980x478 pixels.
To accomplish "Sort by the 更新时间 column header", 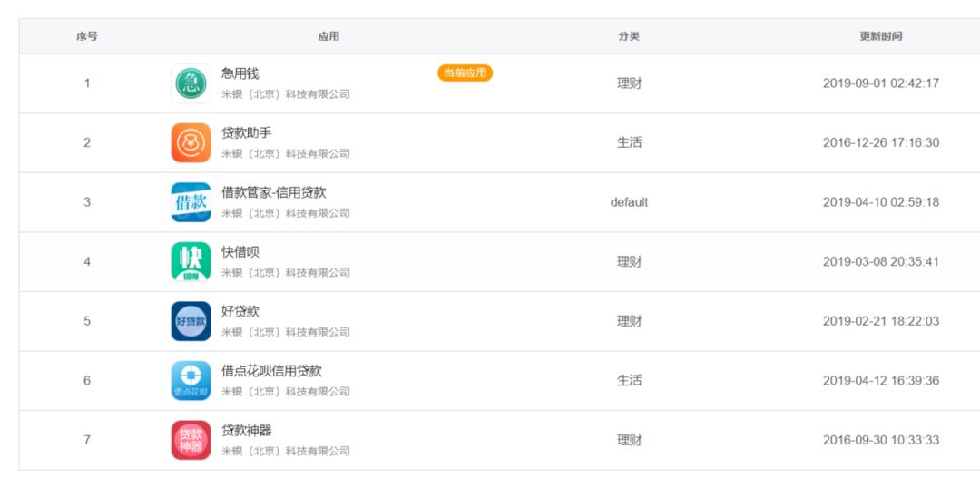I will point(880,36).
